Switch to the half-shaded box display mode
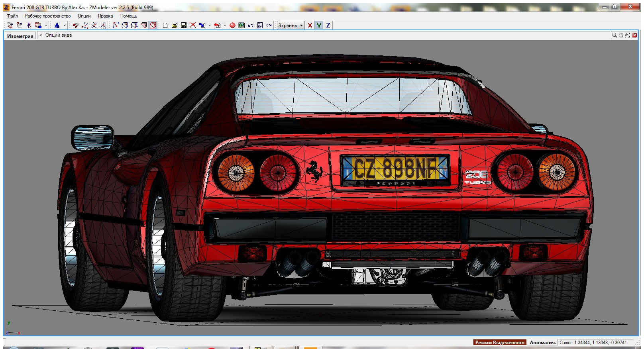Screen dimensions: 644x349 (x=134, y=25)
